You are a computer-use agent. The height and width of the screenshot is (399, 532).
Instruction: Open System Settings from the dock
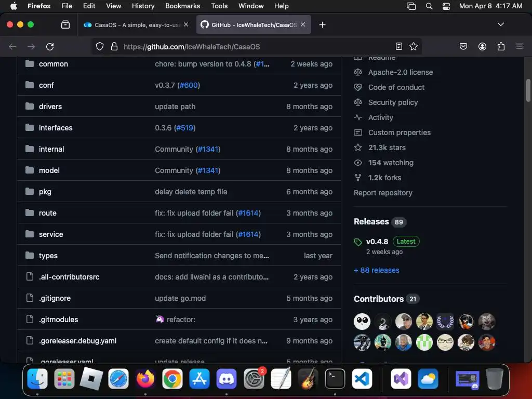(254, 379)
